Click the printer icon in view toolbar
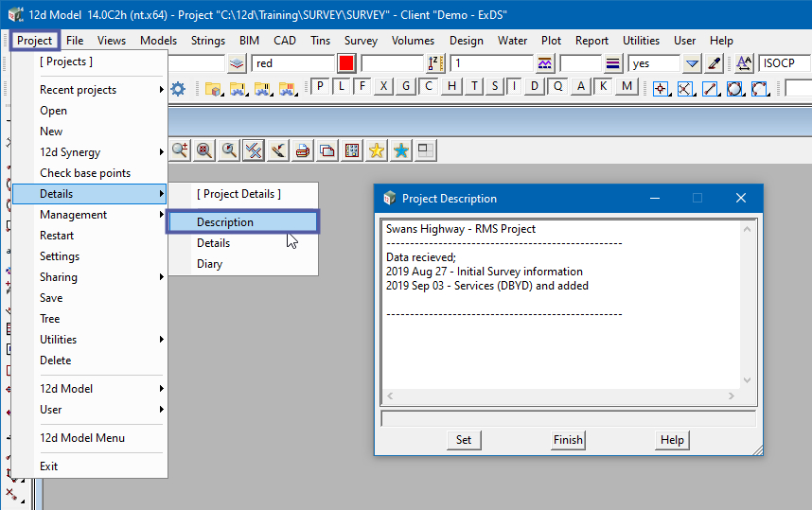812x510 pixels. [302, 150]
